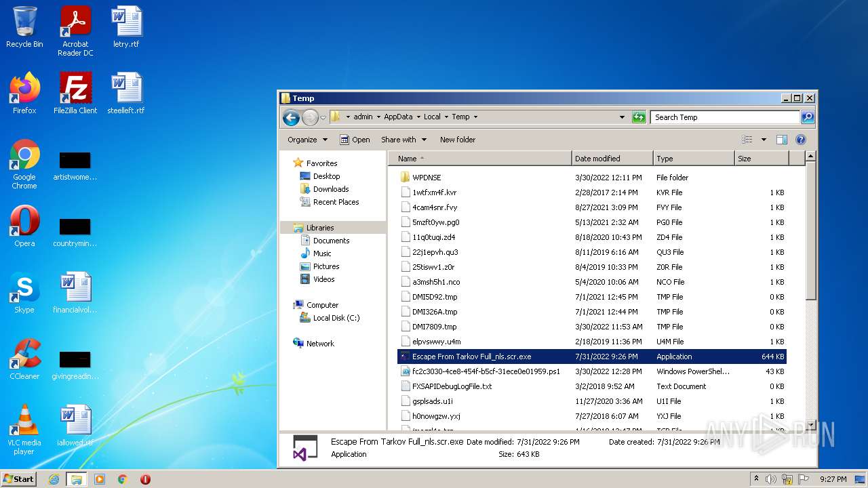
Task: Click the search magnifier icon
Action: click(x=807, y=117)
